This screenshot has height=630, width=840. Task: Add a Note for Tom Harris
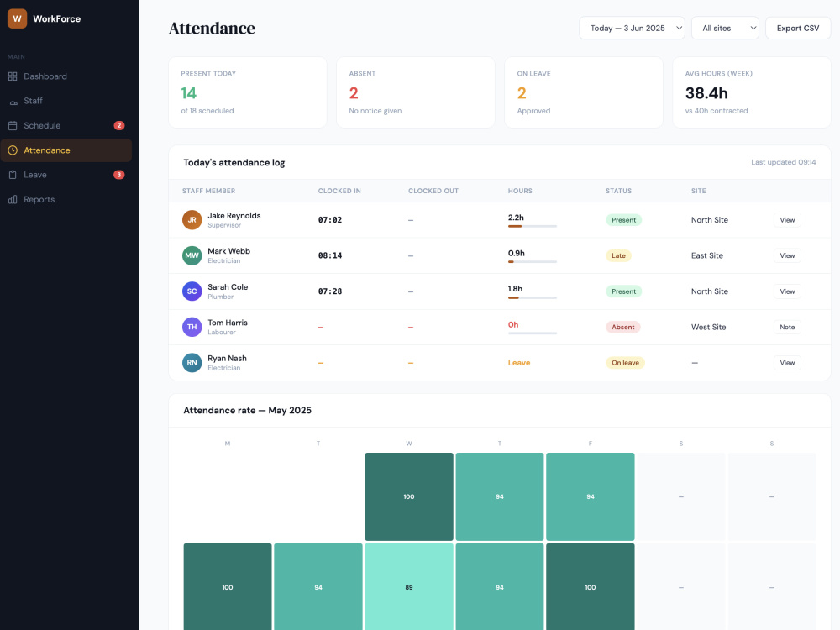tap(787, 327)
